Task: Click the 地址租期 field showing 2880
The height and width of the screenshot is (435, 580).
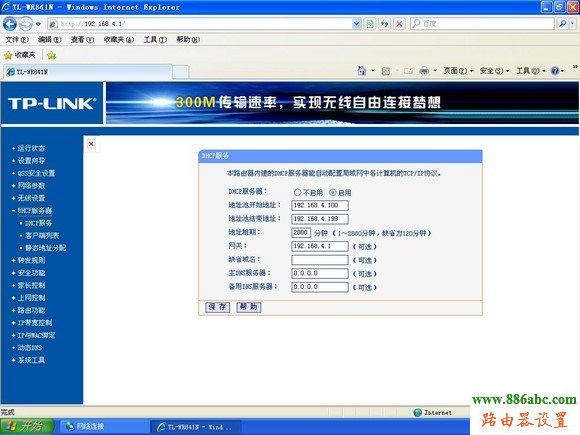Action: [x=301, y=233]
